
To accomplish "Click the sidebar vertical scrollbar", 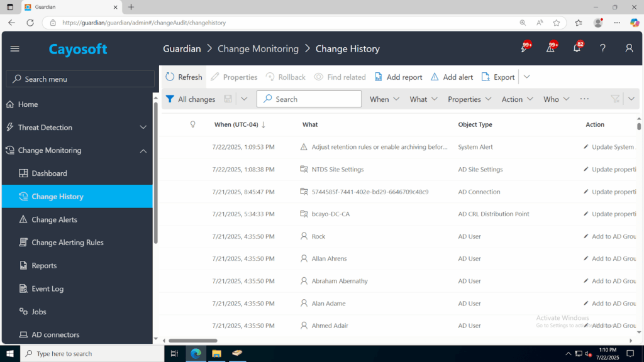I will pos(156,172).
